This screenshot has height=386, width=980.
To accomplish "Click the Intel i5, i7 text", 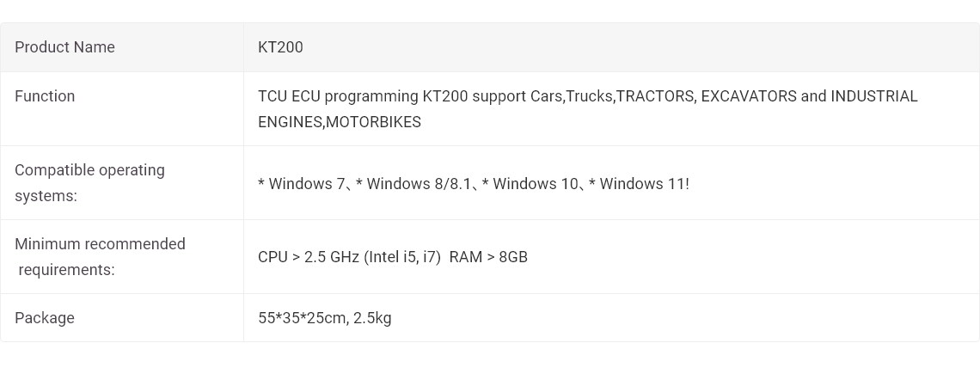I will click(x=402, y=257).
